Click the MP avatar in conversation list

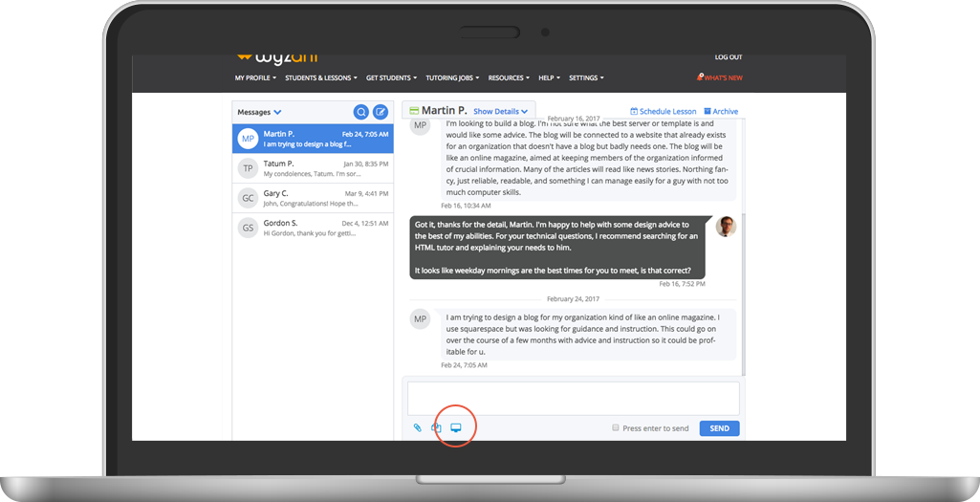(x=248, y=139)
